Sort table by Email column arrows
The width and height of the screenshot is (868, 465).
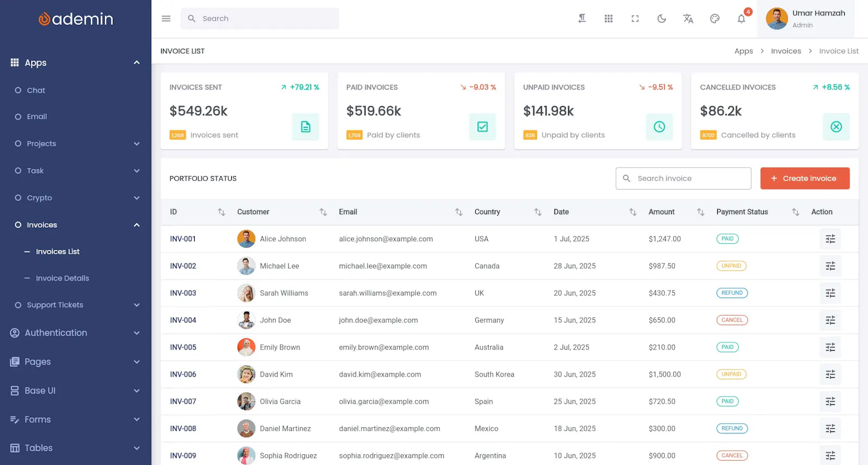click(x=459, y=212)
